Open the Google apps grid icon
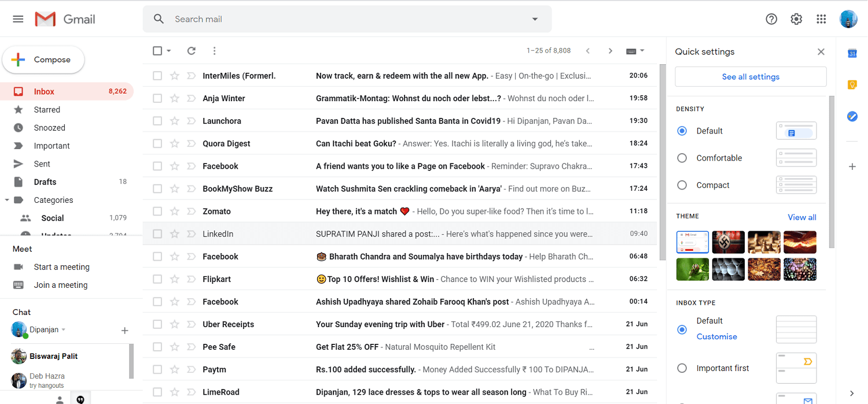 point(821,19)
